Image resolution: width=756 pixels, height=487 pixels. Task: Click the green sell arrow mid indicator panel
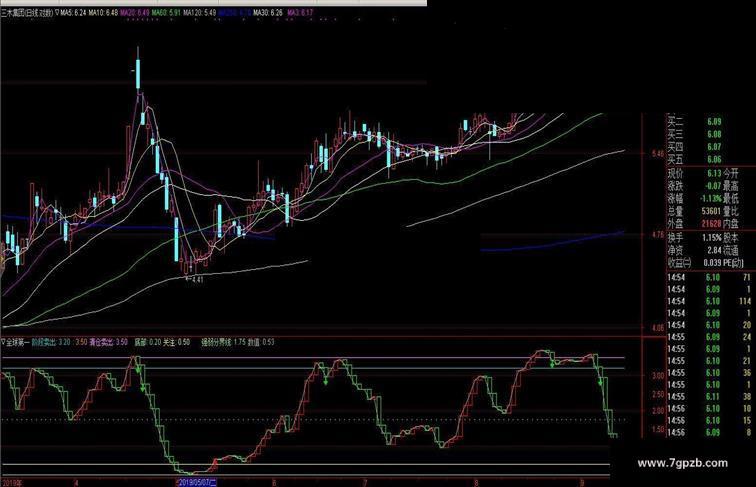(x=326, y=379)
